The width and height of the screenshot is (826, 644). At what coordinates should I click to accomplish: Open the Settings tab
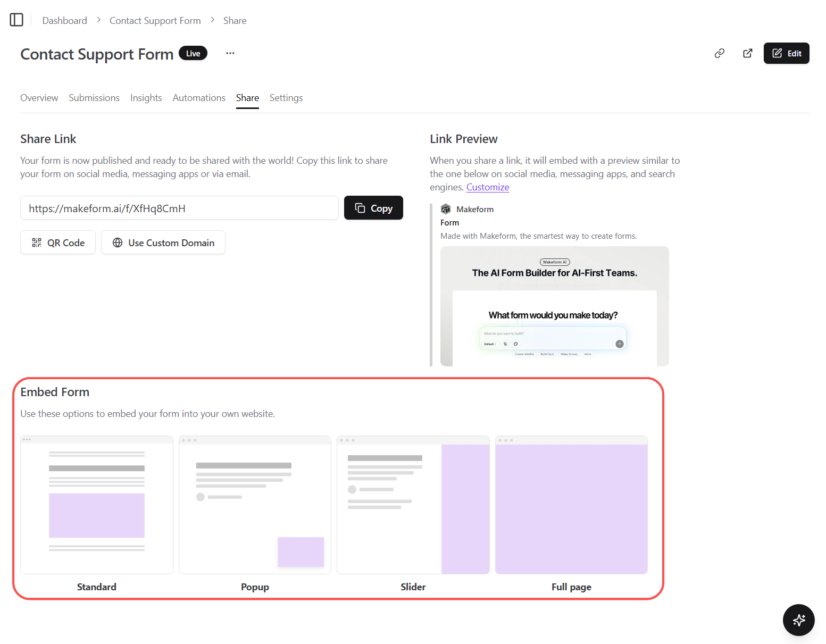pos(286,98)
